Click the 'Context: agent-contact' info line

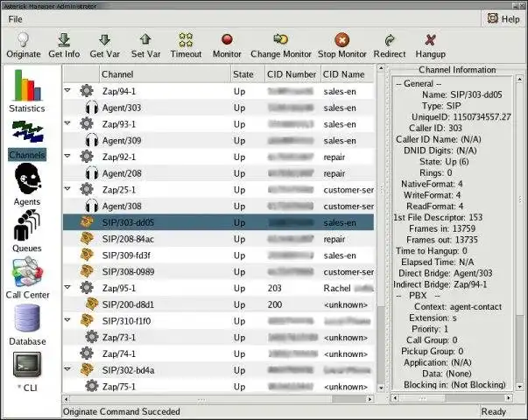[458, 306]
